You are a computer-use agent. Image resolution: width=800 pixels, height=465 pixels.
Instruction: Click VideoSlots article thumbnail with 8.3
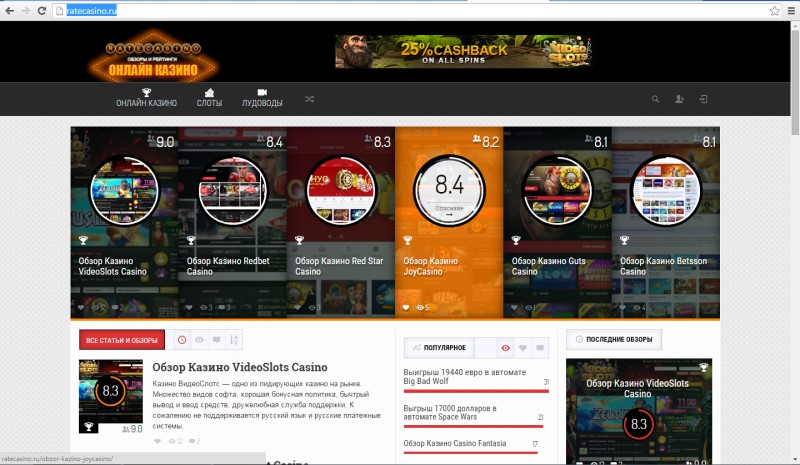click(x=111, y=396)
